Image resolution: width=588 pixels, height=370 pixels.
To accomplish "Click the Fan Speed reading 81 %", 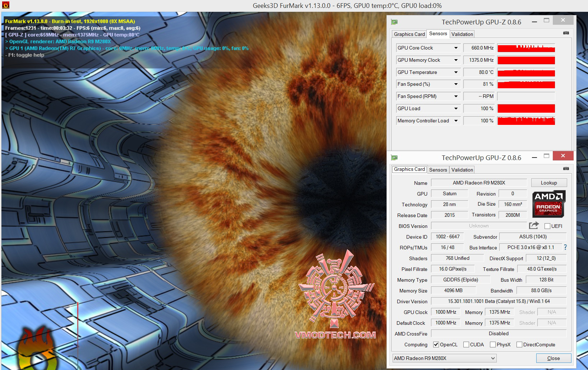I will coord(479,84).
